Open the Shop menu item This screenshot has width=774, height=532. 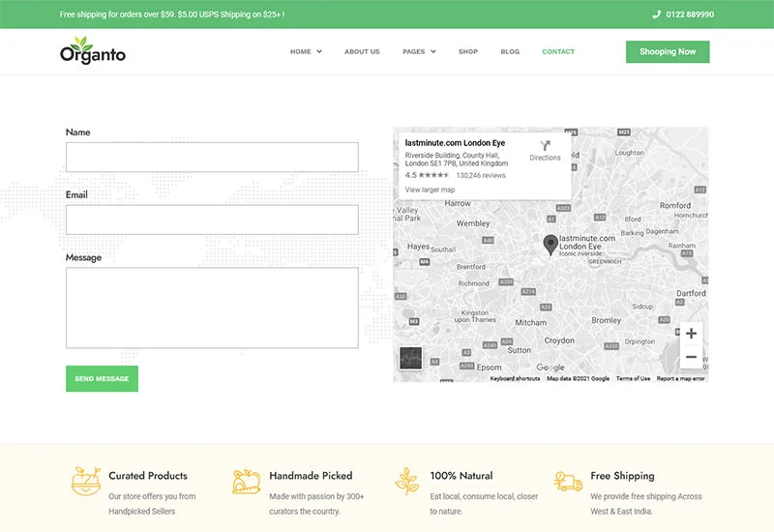tap(468, 51)
